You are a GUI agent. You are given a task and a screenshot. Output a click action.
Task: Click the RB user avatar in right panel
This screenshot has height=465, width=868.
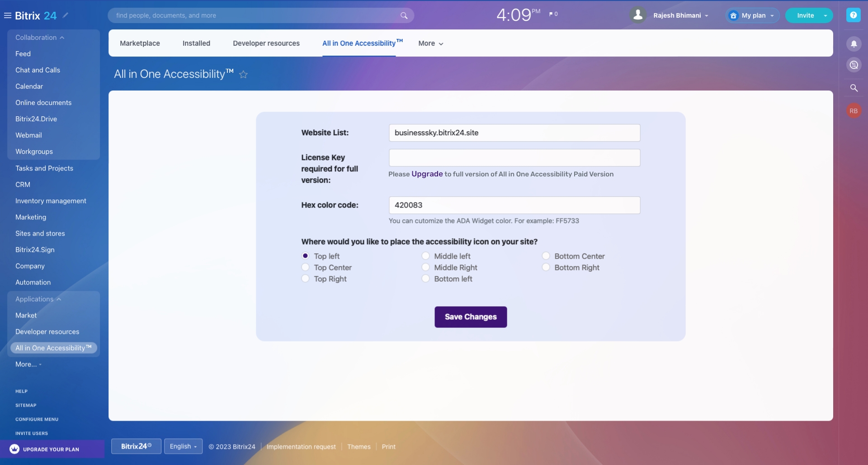(x=854, y=111)
